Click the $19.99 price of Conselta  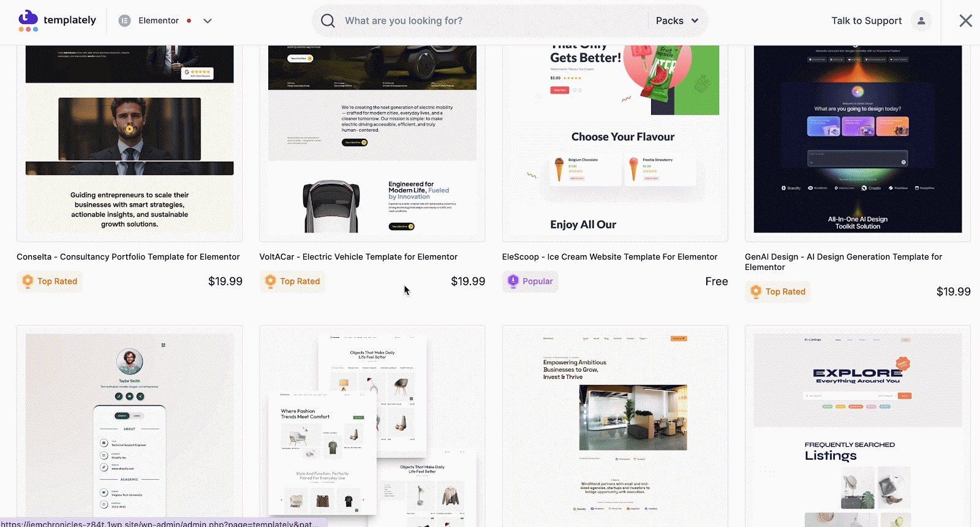click(225, 282)
